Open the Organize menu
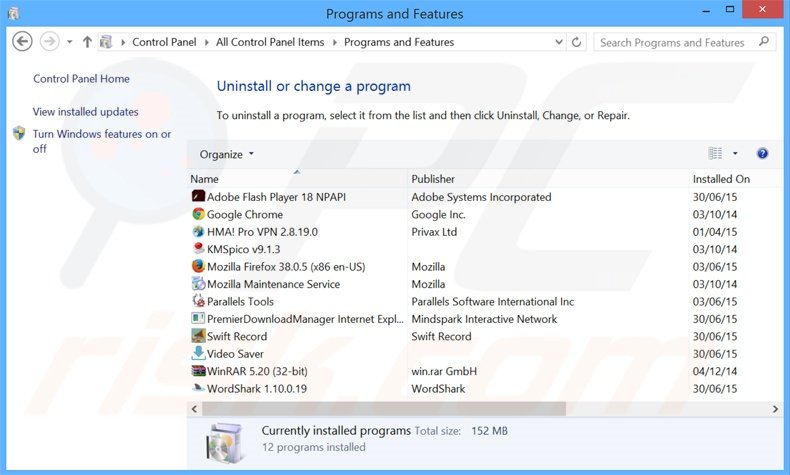The height and width of the screenshot is (475, 790). coord(226,154)
